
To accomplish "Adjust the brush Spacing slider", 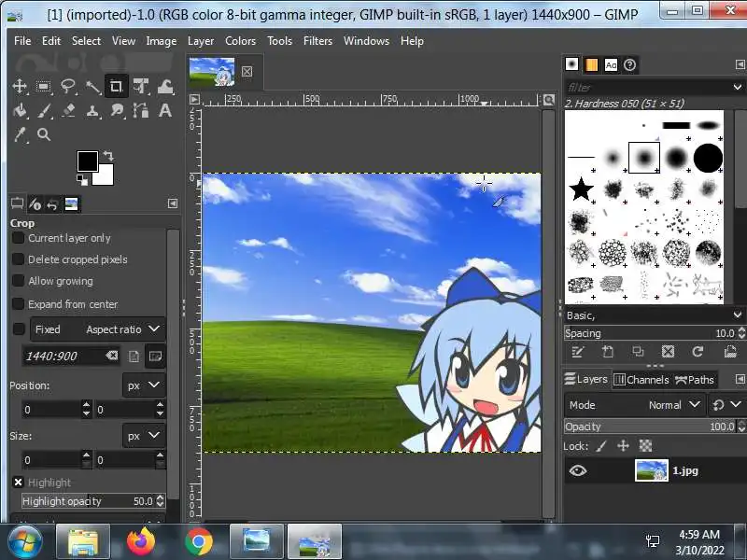I will point(651,333).
